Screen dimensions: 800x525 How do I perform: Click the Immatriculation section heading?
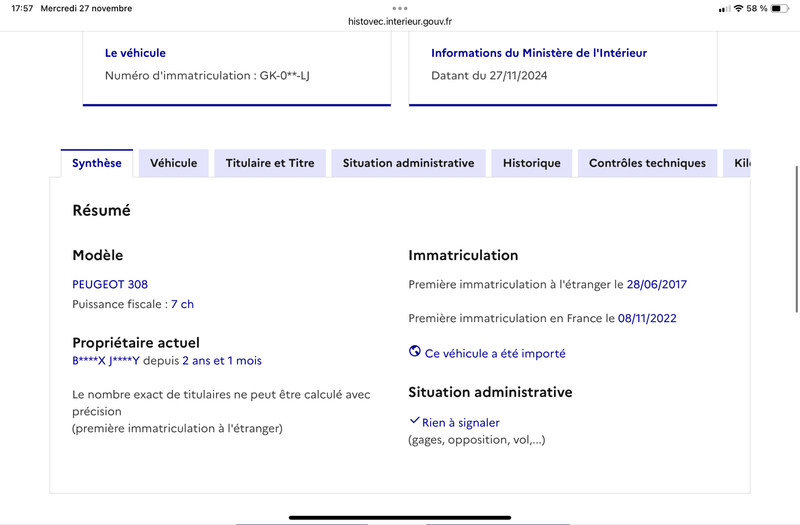coord(463,255)
